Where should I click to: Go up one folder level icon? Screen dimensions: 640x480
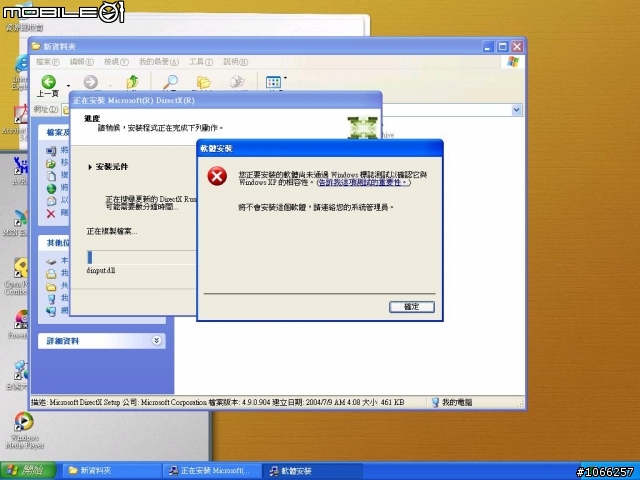(132, 82)
